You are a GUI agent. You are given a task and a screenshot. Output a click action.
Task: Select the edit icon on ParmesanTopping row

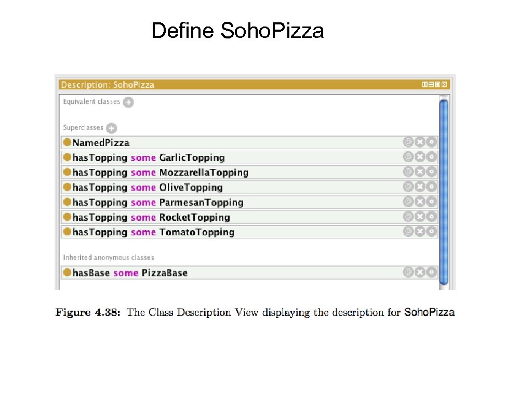pyautogui.click(x=431, y=202)
